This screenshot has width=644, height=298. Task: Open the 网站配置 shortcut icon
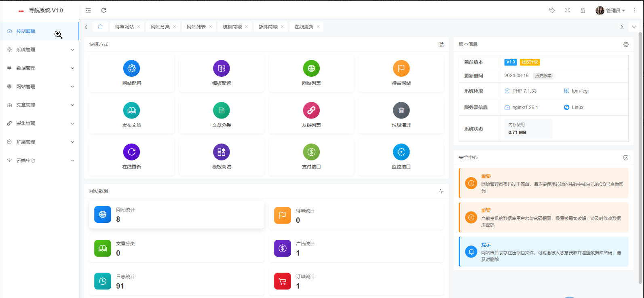[x=131, y=68]
